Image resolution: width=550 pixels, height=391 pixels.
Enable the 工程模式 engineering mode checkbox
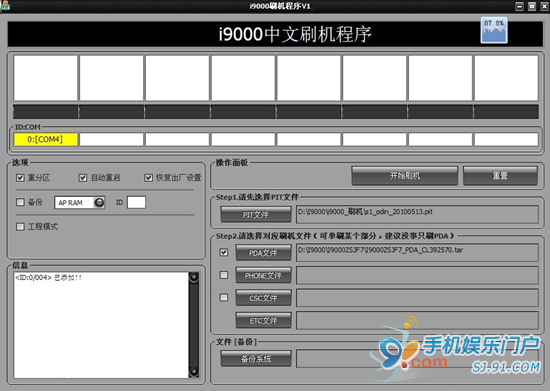(x=20, y=227)
